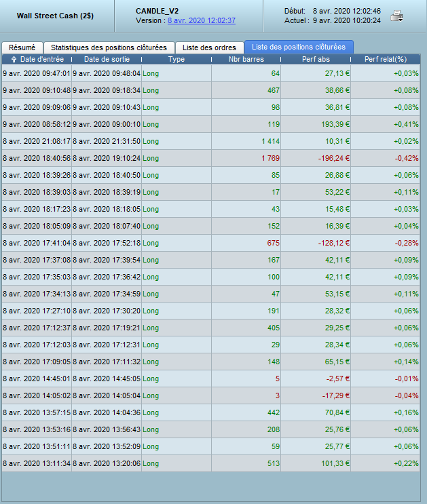Select entry date 8 avr. 2020 17:12:03
This screenshot has width=427, height=504.
click(x=37, y=345)
